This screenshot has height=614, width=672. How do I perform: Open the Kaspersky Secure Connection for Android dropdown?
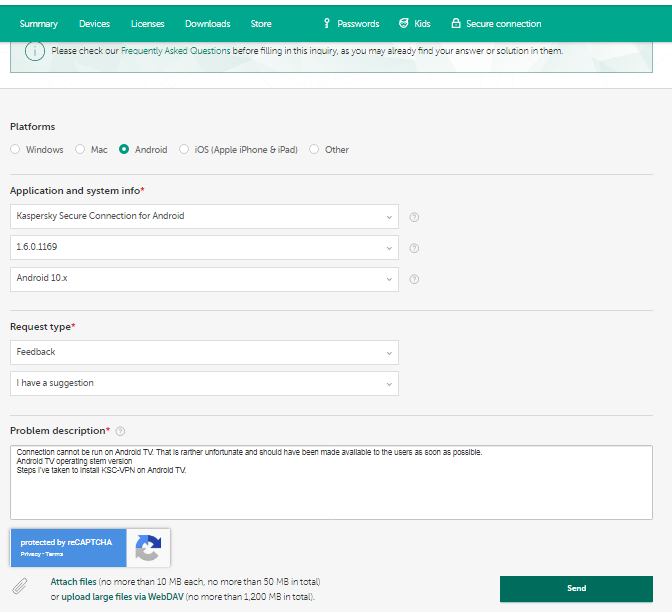(x=204, y=216)
